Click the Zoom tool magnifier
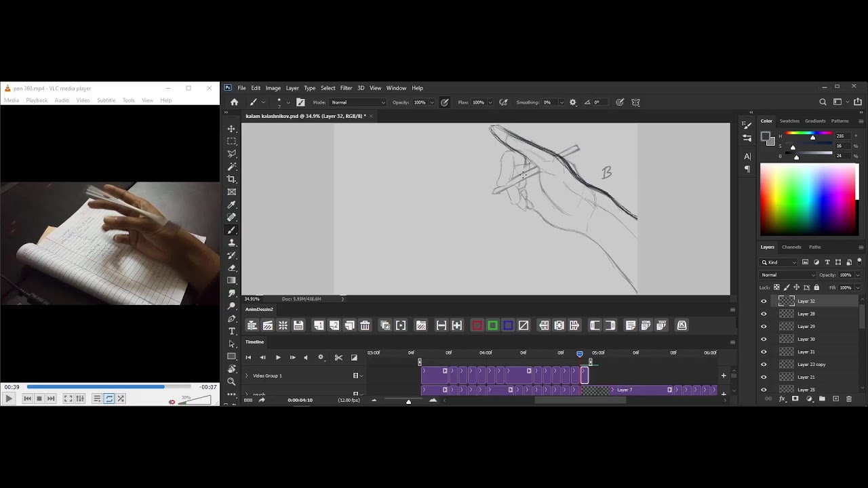The width and height of the screenshot is (868, 488). 231,382
